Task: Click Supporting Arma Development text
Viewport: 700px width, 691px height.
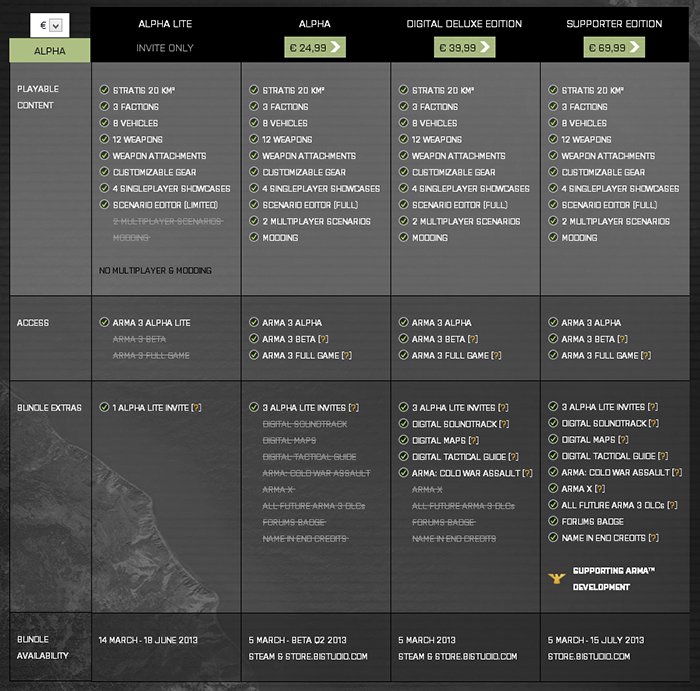Action: point(614,579)
